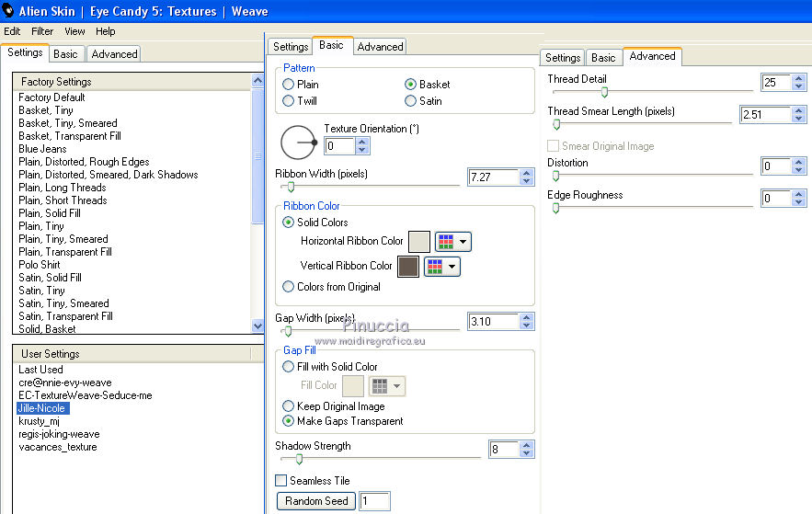Choose Colors from Original option
This screenshot has height=514, width=812.
289,287
